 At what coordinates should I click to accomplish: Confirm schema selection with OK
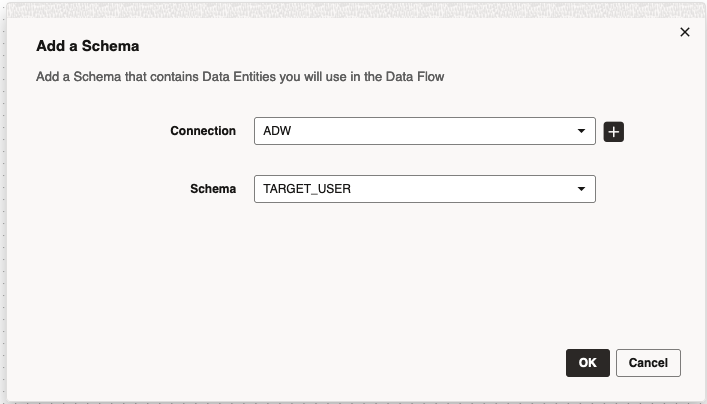587,362
